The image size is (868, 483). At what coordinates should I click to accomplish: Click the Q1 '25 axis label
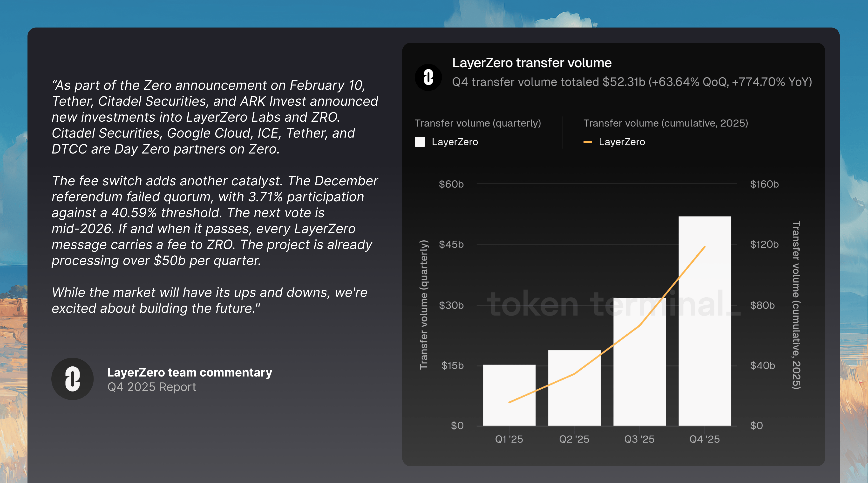(x=509, y=439)
